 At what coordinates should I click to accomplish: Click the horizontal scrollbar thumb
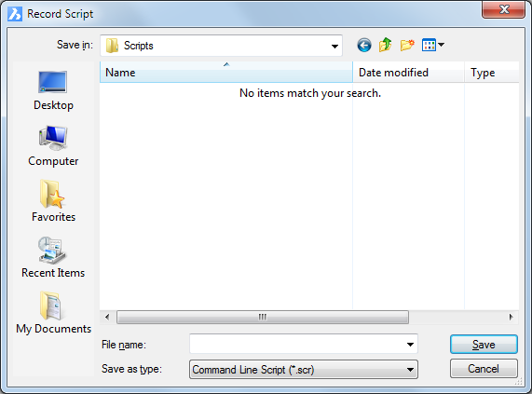tap(263, 318)
